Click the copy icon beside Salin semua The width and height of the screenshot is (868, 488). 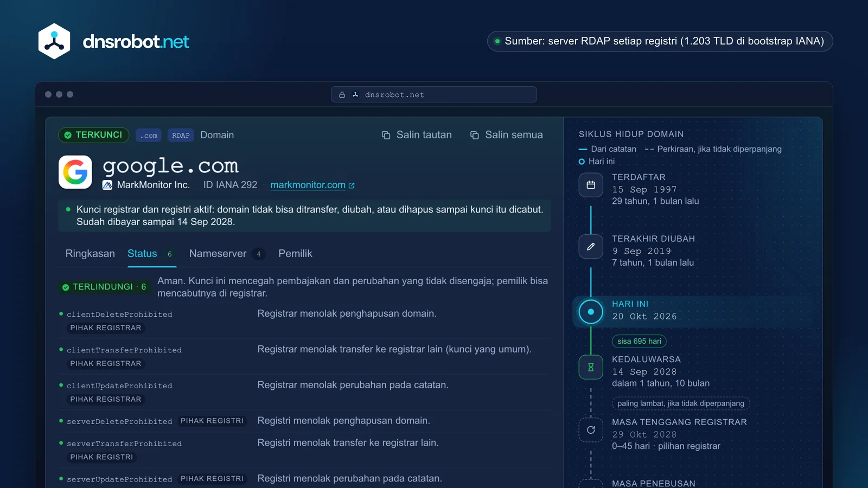(x=474, y=135)
